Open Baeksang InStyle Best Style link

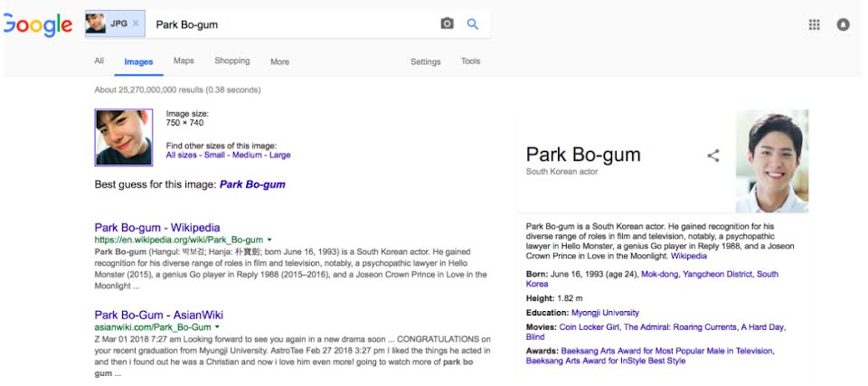(606, 361)
